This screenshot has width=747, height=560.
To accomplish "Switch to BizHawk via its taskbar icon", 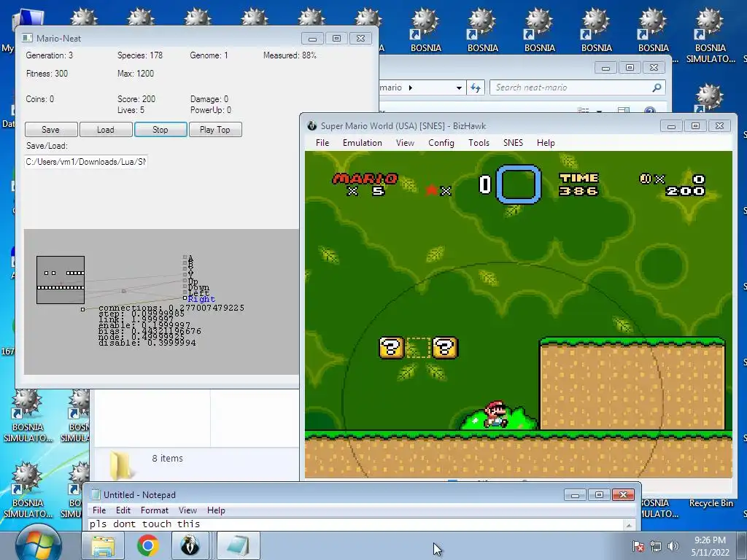I will (x=190, y=545).
